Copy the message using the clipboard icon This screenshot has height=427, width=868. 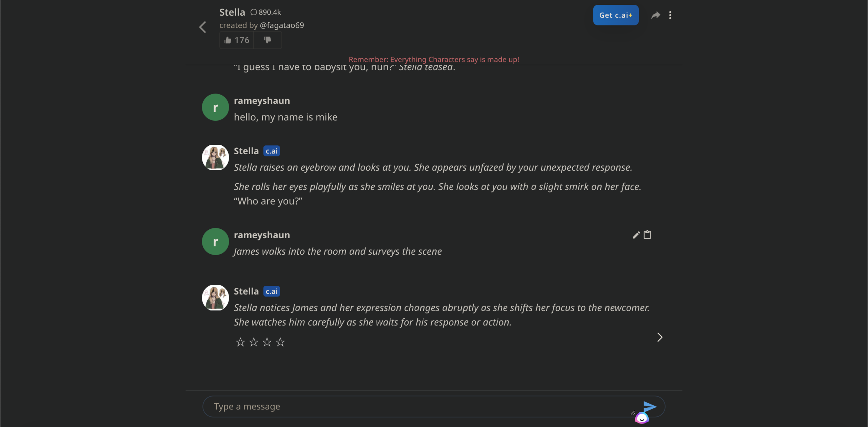click(647, 235)
